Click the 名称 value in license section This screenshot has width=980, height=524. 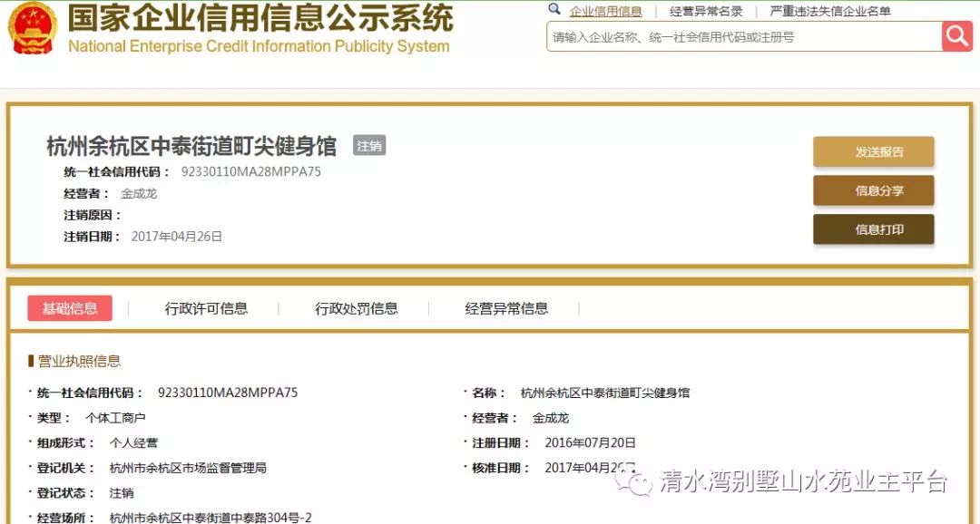(x=605, y=393)
